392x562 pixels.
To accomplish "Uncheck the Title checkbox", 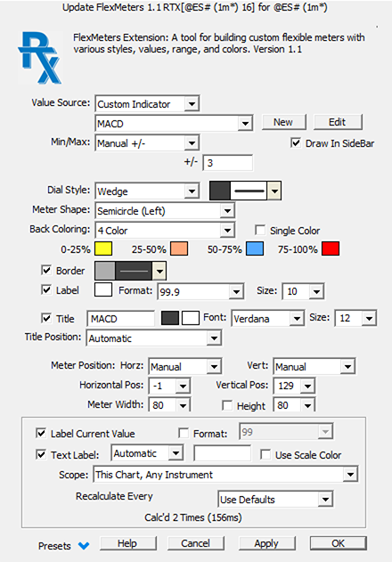I will (46, 318).
